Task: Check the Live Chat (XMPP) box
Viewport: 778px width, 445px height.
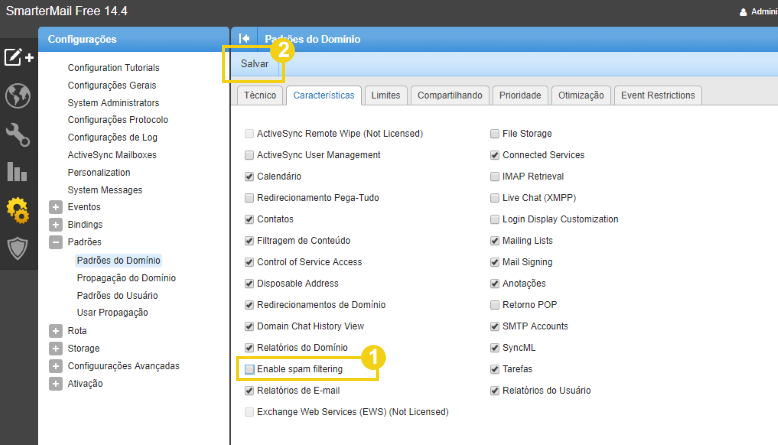Action: tap(495, 198)
